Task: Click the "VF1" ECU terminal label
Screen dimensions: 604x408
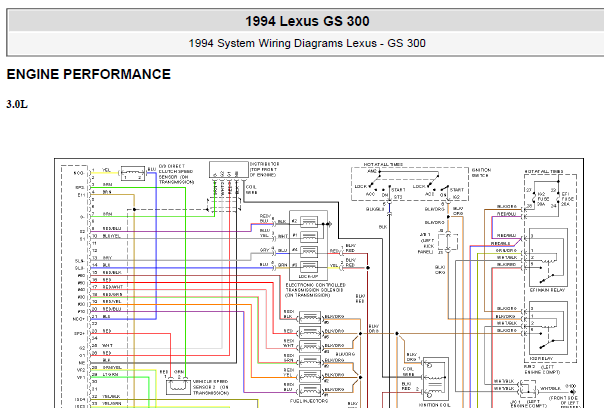Action: tap(81, 378)
